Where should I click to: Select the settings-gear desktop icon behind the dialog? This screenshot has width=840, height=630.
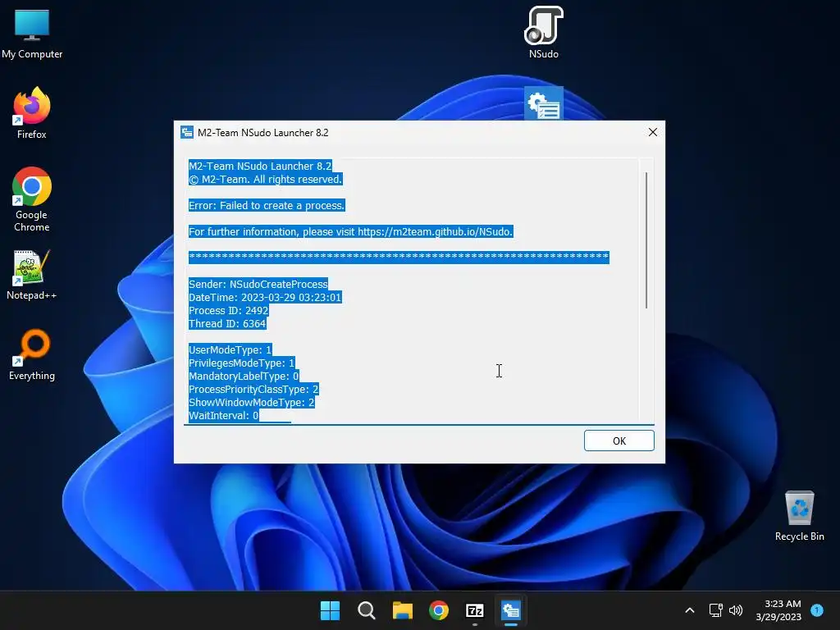[x=544, y=104]
